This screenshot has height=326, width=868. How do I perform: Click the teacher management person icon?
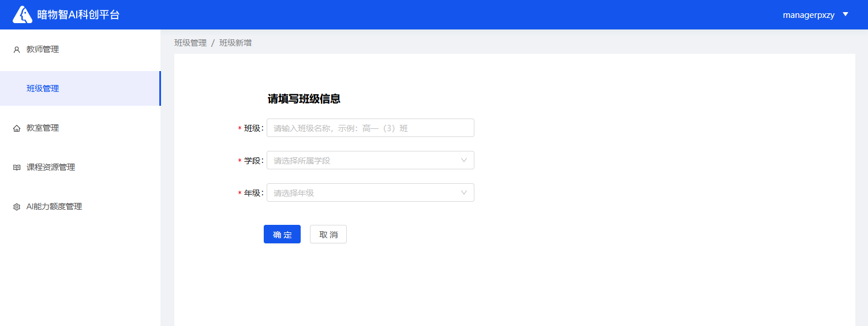(17, 50)
